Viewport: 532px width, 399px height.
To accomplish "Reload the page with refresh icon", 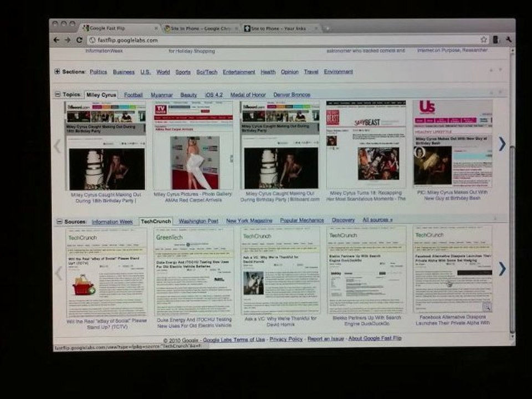I will [79, 40].
